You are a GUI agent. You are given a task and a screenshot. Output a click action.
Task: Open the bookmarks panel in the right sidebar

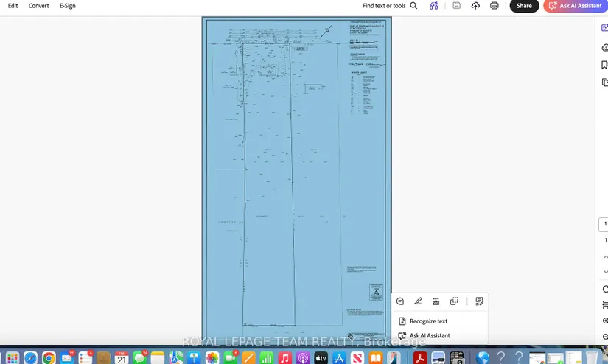coord(604,65)
